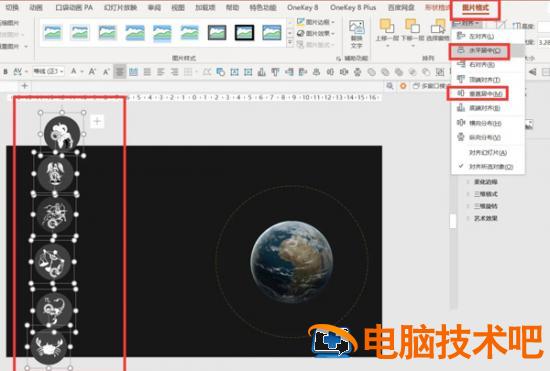Click the align bottom icon in the quick toolbar
The width and height of the screenshot is (550, 371).
coord(261,72)
